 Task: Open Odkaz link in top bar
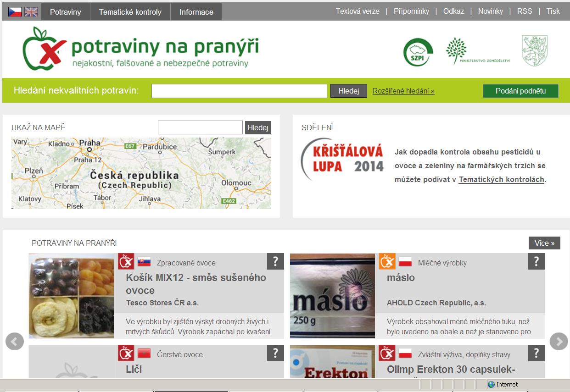(453, 11)
